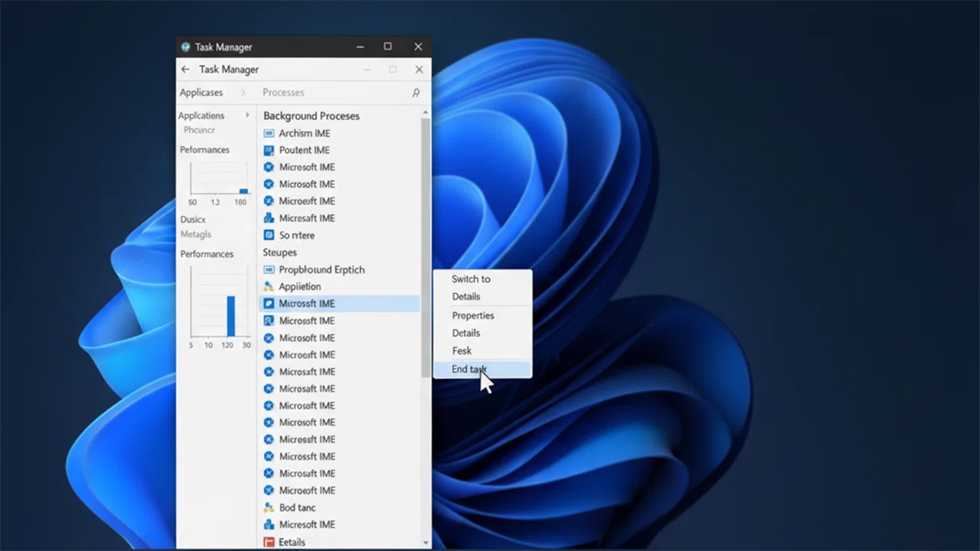The width and height of the screenshot is (980, 551).
Task: Click the icon beside Propblound Erptich
Action: pyautogui.click(x=269, y=269)
